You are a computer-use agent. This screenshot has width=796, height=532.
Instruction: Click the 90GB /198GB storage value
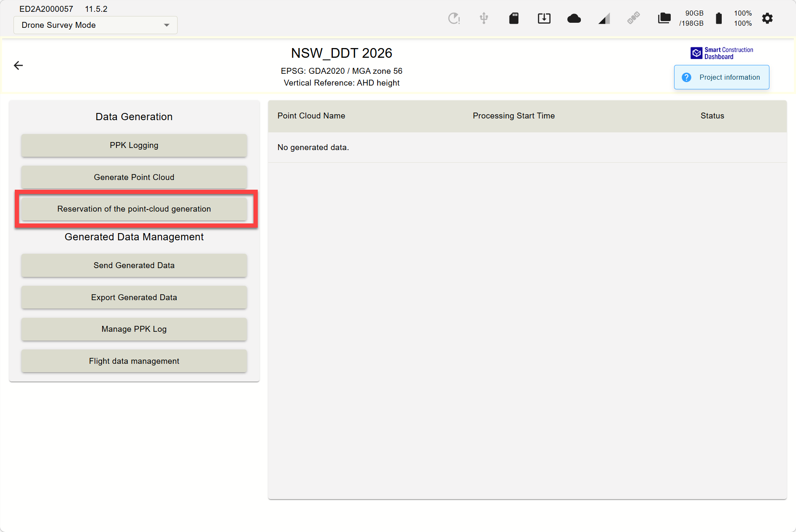click(691, 18)
